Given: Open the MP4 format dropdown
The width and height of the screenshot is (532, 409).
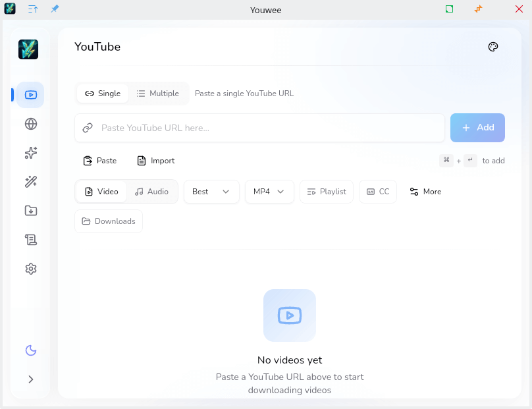Looking at the screenshot, I should 269,192.
